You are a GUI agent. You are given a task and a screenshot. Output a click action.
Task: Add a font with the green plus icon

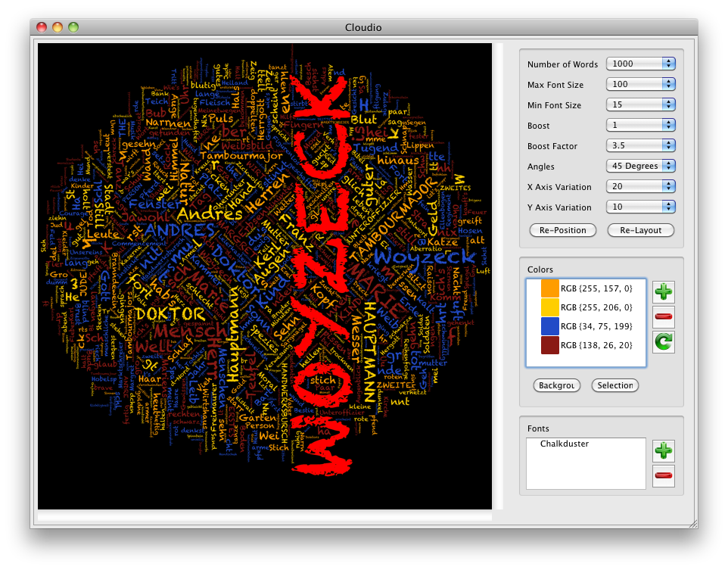(x=664, y=450)
